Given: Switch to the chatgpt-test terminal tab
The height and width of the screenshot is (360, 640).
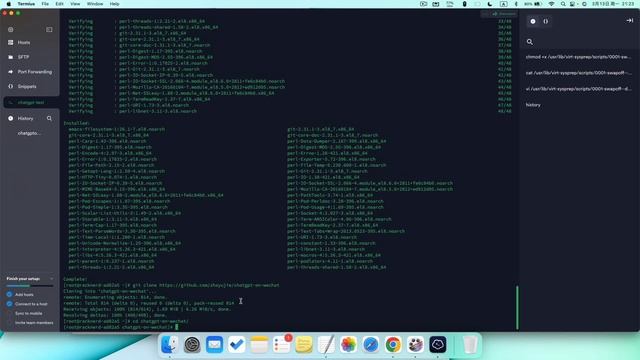Looking at the screenshot, I should pos(31,102).
